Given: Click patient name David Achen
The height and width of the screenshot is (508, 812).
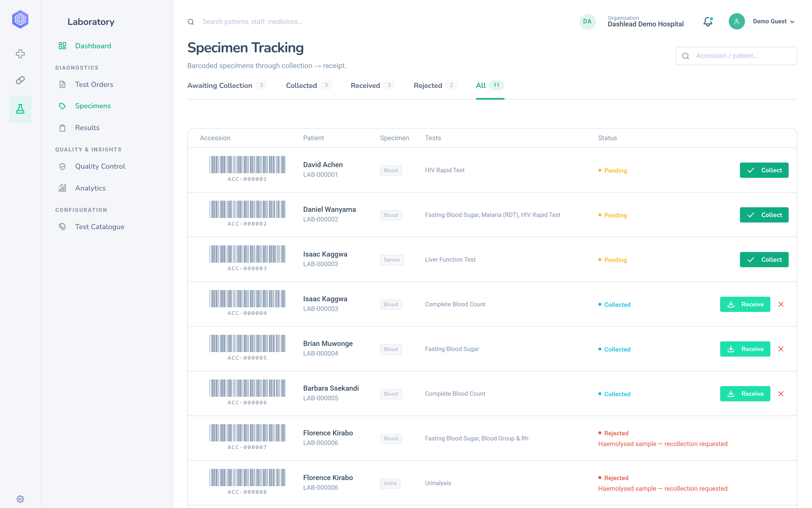Looking at the screenshot, I should pos(323,165).
